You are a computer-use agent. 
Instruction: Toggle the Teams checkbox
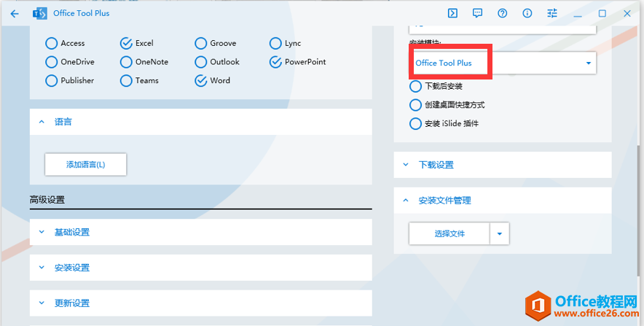[x=126, y=80]
